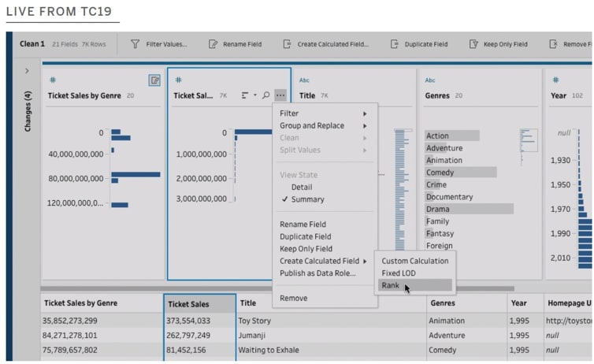Select Crime in Genres list
This screenshot has width=594, height=364.
tap(436, 184)
